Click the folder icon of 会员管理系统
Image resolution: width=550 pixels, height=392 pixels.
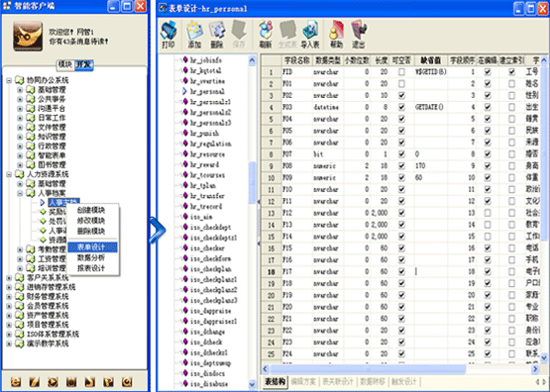20,306
